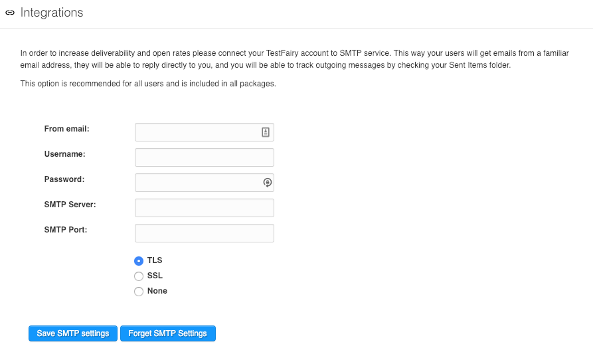Click the SMTP Port field label

point(66,230)
